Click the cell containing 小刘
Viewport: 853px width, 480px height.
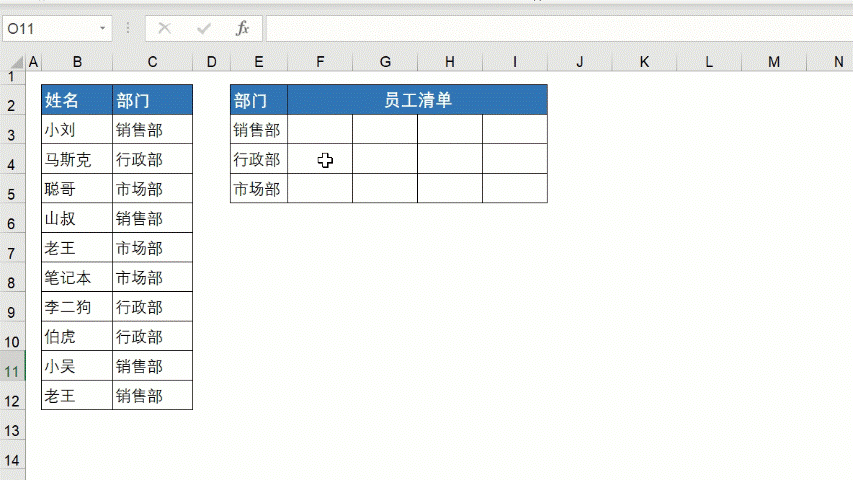77,130
